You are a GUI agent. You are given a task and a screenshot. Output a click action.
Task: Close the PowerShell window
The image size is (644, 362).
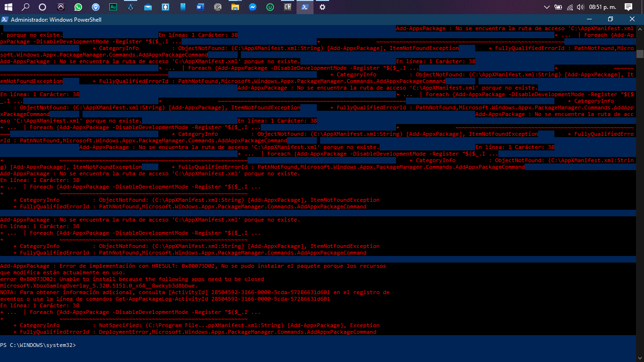[x=632, y=19]
